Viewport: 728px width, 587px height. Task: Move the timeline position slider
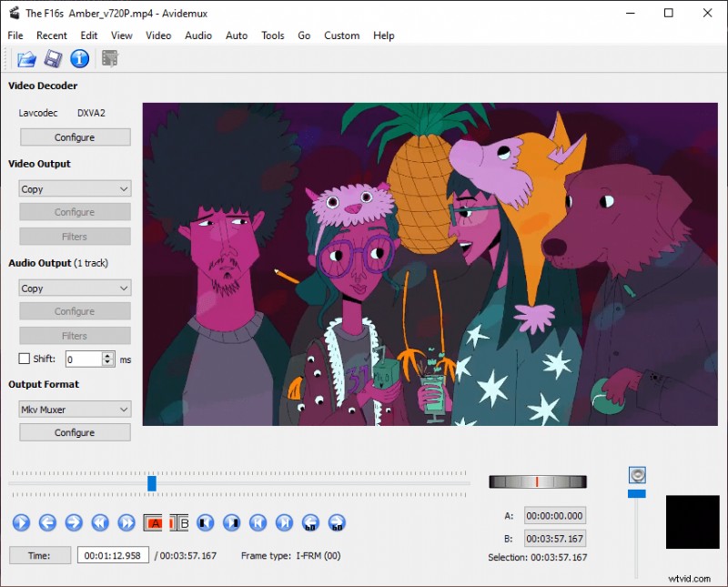pos(151,483)
